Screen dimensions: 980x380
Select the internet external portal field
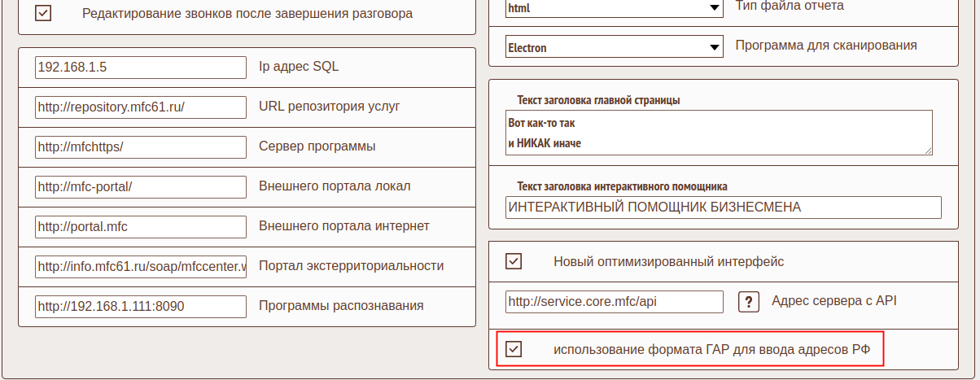(140, 226)
